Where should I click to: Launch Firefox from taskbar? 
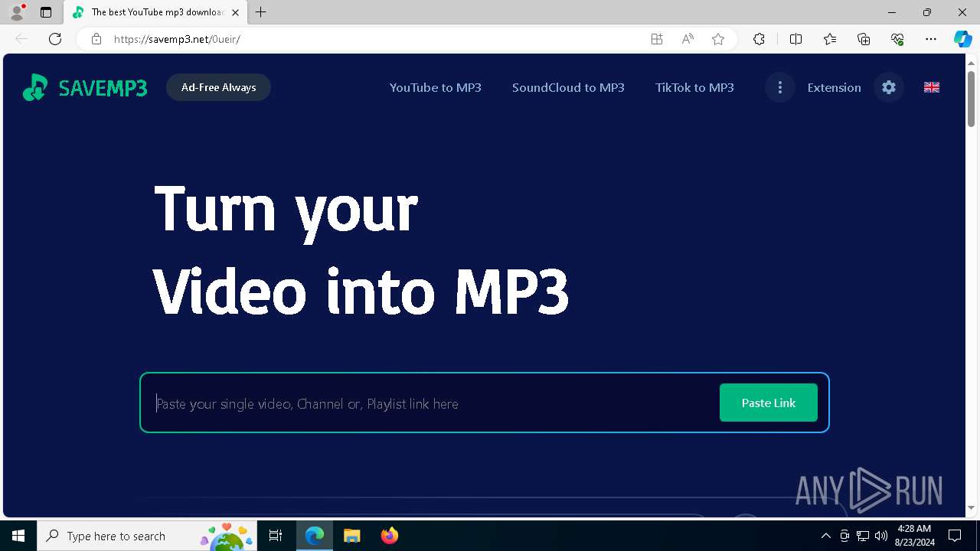click(x=390, y=536)
